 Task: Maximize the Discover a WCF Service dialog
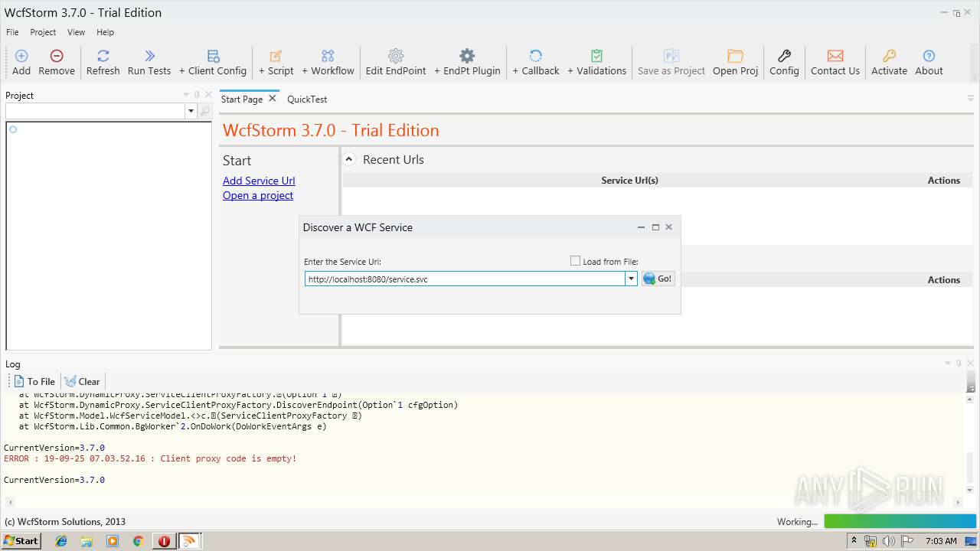pyautogui.click(x=655, y=227)
